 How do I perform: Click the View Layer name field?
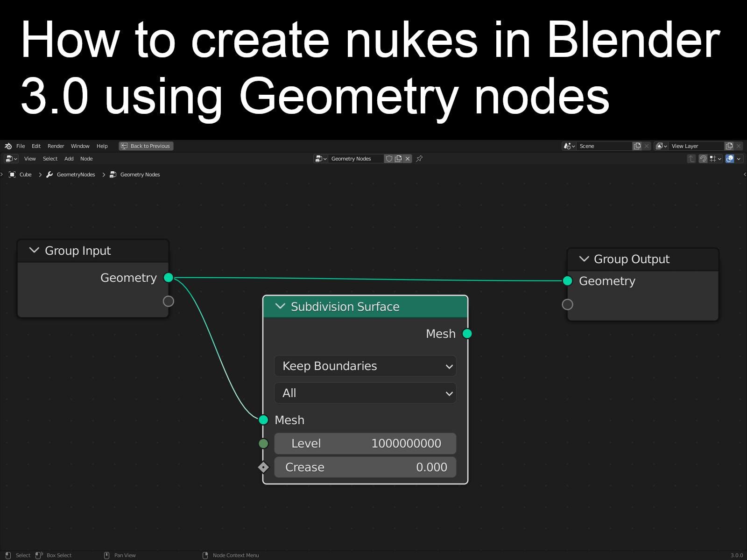coord(697,146)
